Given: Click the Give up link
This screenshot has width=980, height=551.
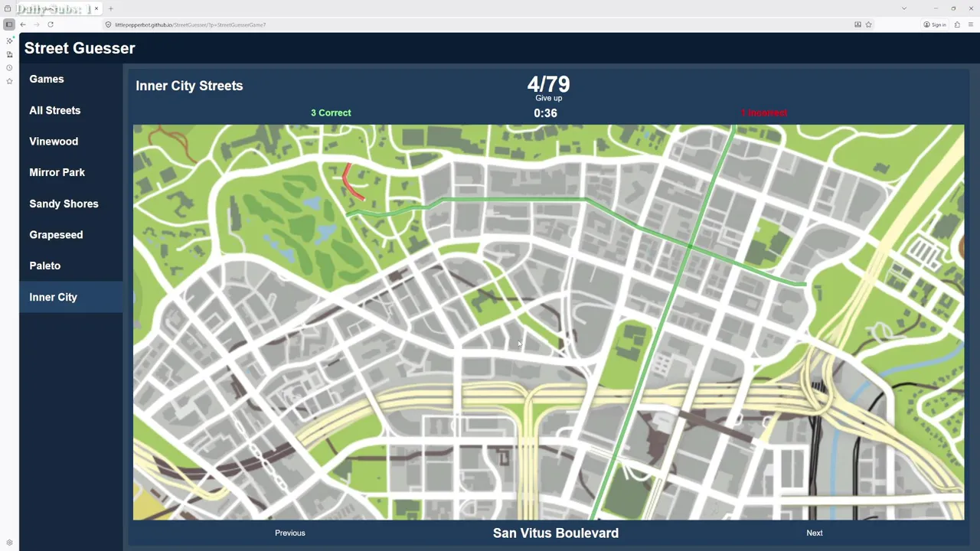Looking at the screenshot, I should tap(548, 98).
